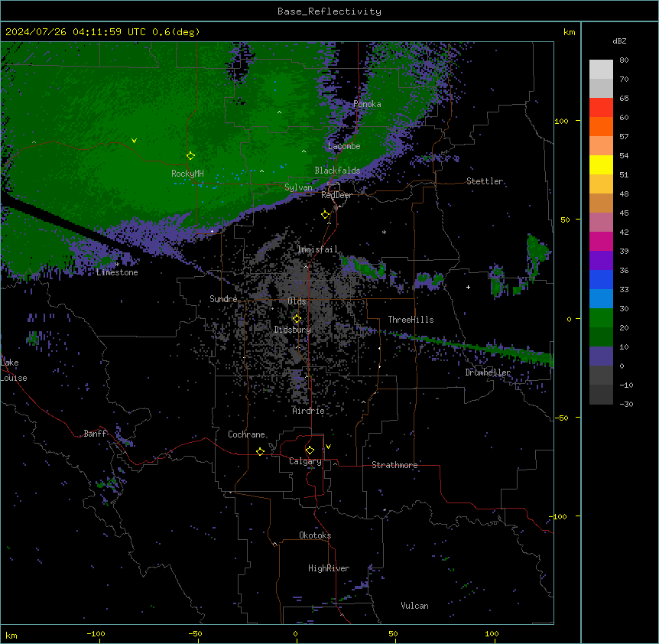Click the Blackfalds city label

[337, 171]
